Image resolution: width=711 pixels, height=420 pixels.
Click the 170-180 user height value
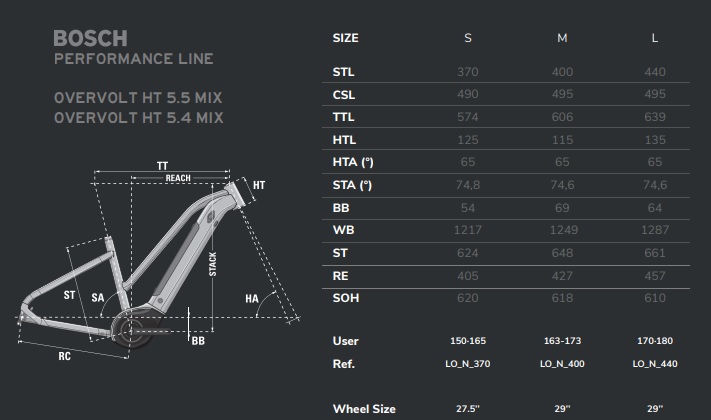click(x=654, y=341)
